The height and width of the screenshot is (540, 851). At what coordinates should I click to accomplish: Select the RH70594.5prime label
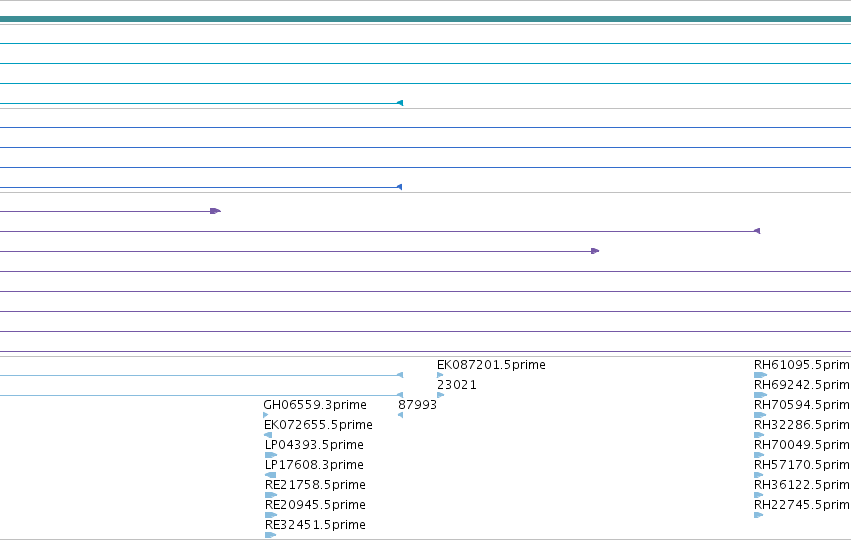coord(802,405)
